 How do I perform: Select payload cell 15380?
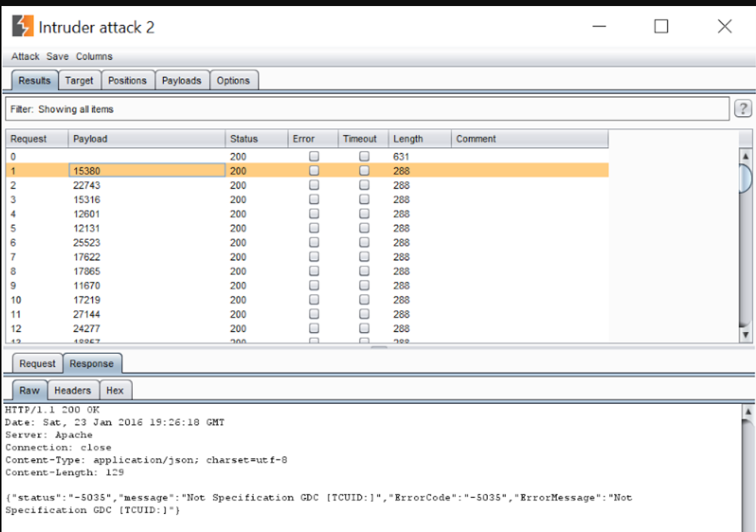pos(147,171)
